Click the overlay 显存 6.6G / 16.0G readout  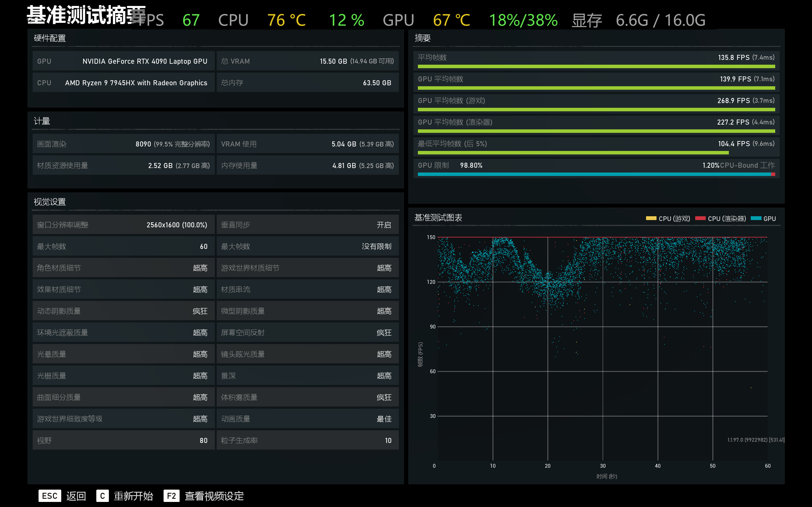[x=638, y=20]
